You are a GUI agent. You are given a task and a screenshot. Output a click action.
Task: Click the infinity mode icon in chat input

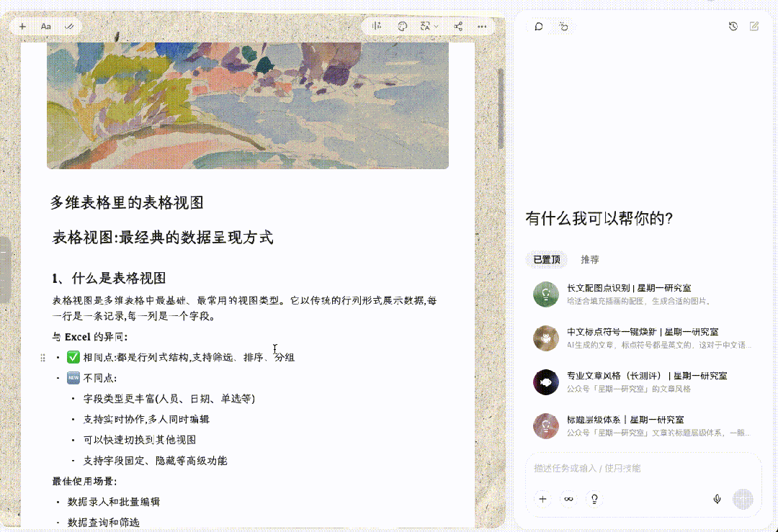coord(568,500)
